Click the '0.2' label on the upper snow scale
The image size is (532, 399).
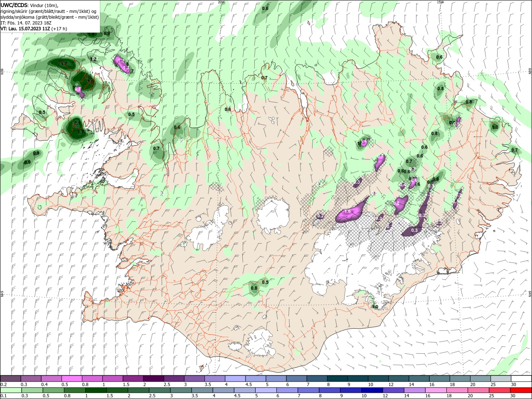coord(4,384)
